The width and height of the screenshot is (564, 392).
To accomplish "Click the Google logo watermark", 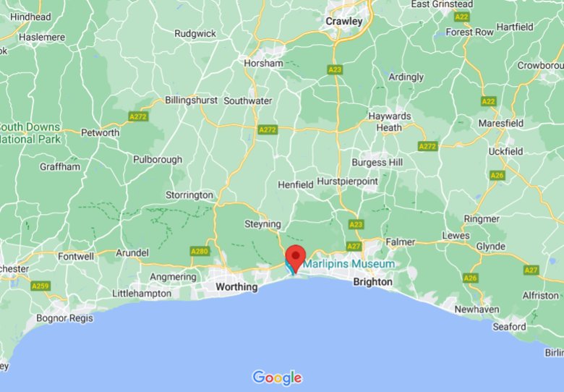I will coord(278,378).
